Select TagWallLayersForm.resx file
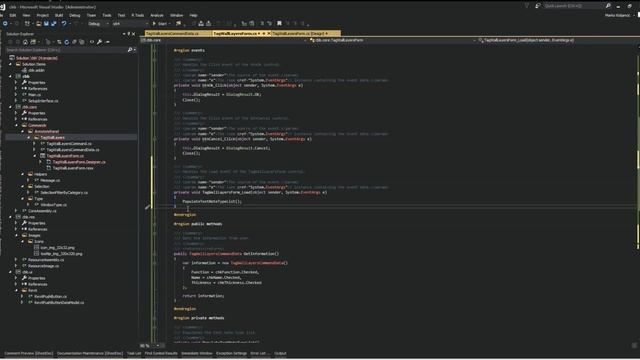The width and height of the screenshot is (640, 360). [x=73, y=168]
